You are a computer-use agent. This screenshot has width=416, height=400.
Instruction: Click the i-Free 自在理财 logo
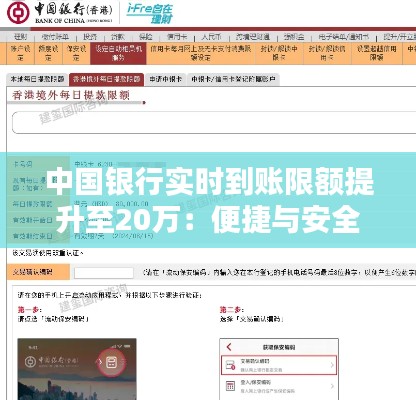click(x=150, y=14)
